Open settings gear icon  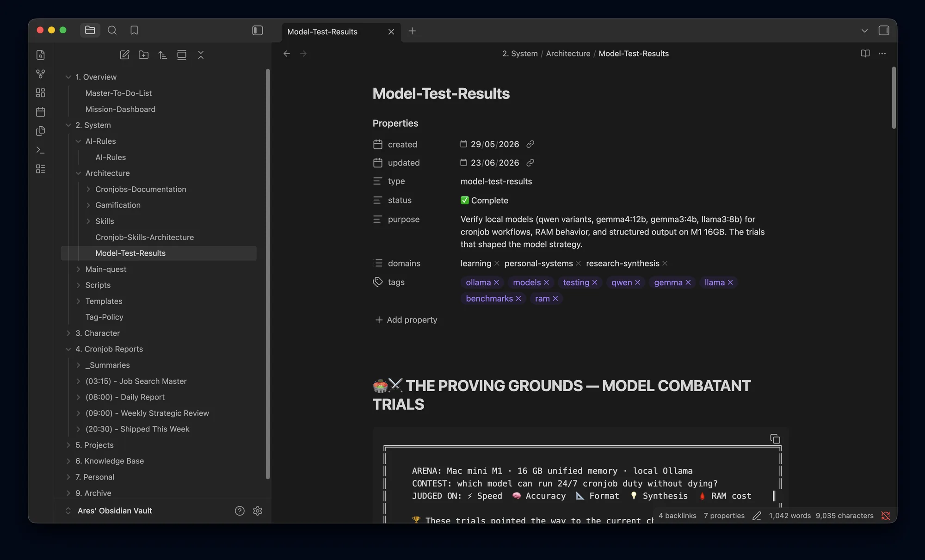click(x=258, y=511)
